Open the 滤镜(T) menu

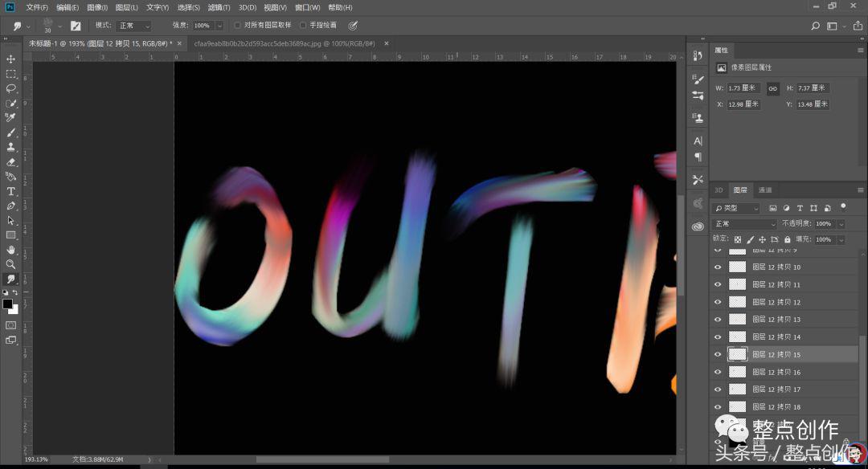219,7
